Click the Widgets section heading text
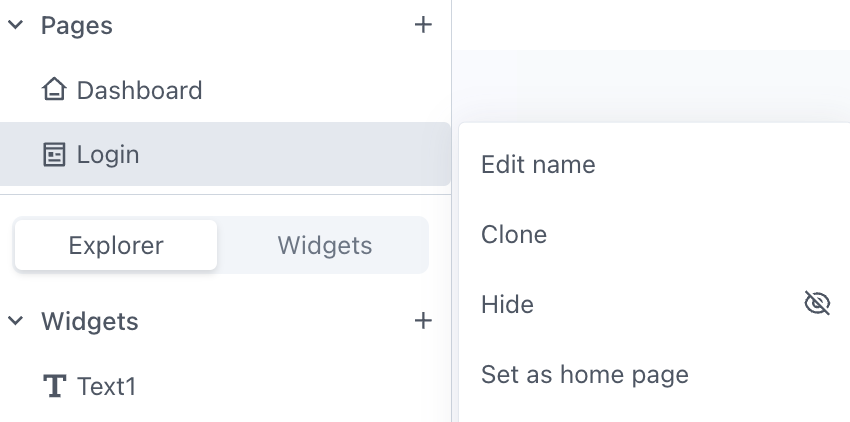 (x=89, y=321)
